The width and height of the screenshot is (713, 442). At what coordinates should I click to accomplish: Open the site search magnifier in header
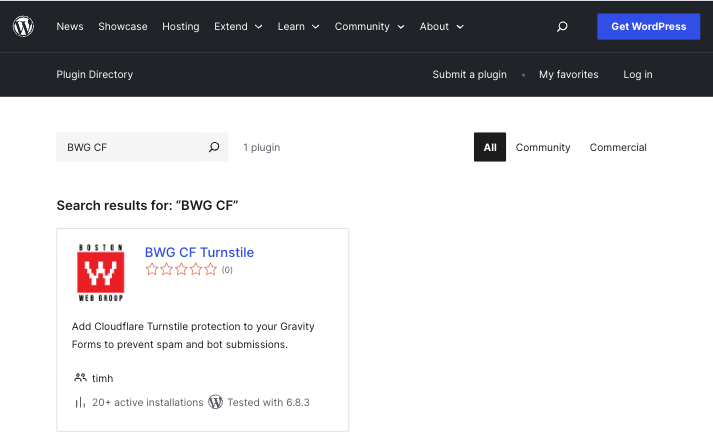(x=562, y=27)
